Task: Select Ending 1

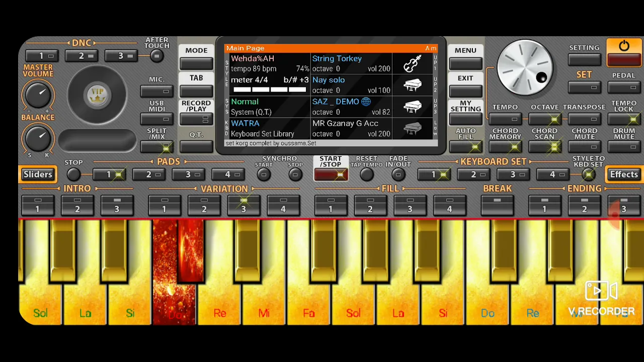Action: [x=544, y=205]
